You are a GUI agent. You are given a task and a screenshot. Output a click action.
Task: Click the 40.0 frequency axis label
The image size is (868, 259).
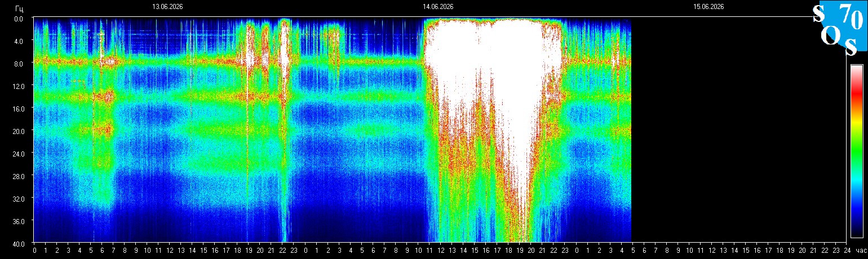pyautogui.click(x=17, y=243)
